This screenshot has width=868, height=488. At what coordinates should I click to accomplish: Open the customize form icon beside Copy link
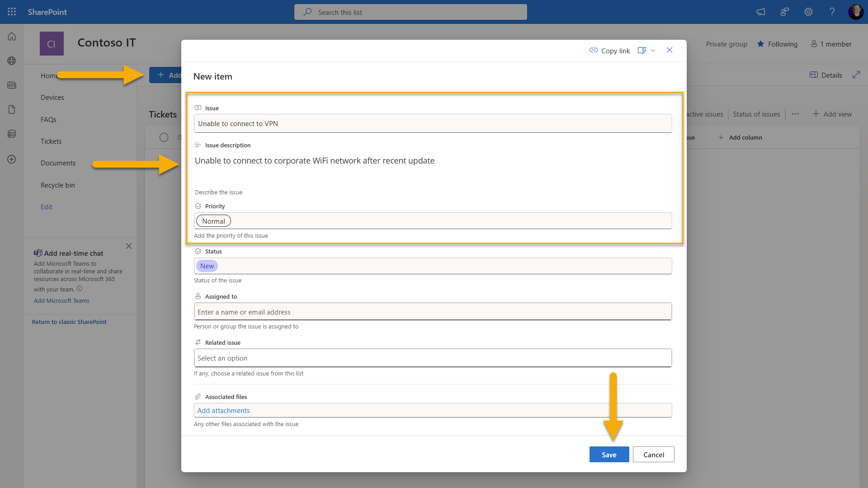(642, 50)
